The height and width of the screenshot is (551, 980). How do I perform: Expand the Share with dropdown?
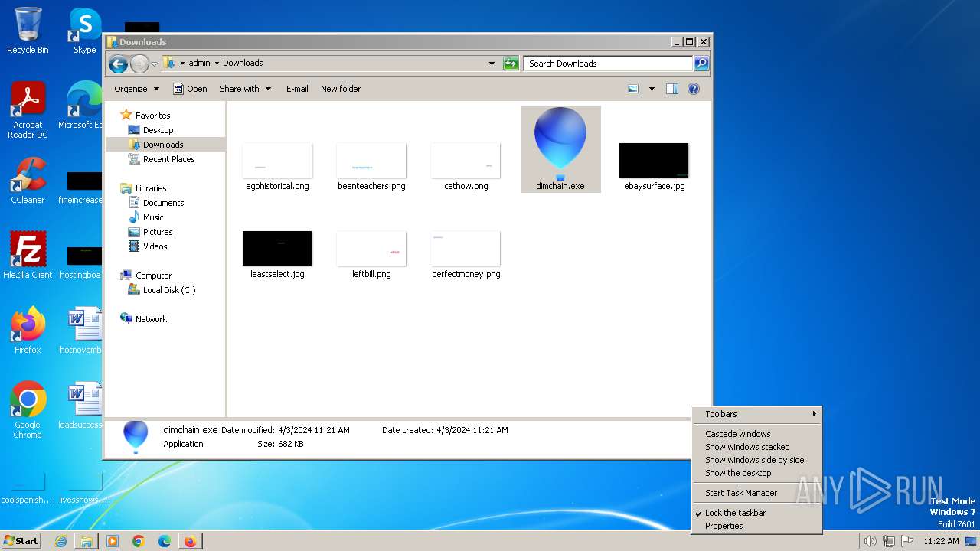(245, 89)
